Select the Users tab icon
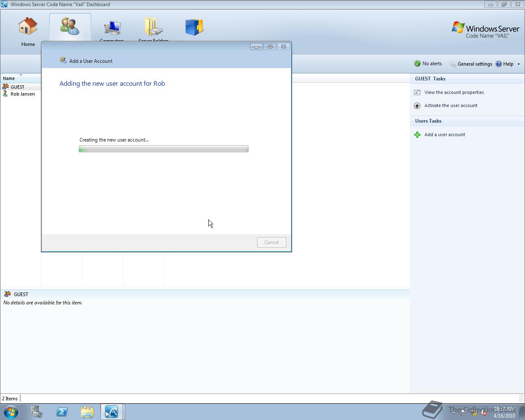The height and width of the screenshot is (420, 525). (x=70, y=26)
